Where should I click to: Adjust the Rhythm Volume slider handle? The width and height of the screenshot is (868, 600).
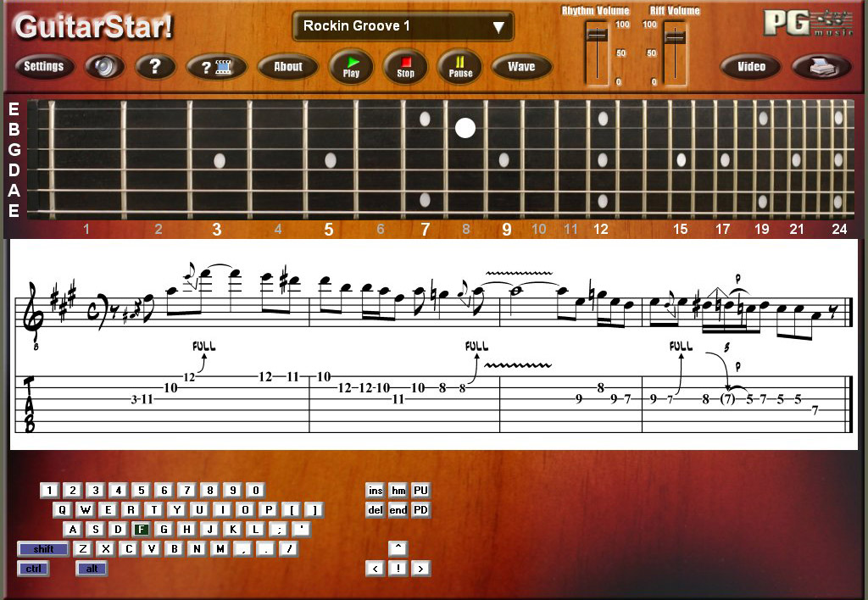coord(597,36)
